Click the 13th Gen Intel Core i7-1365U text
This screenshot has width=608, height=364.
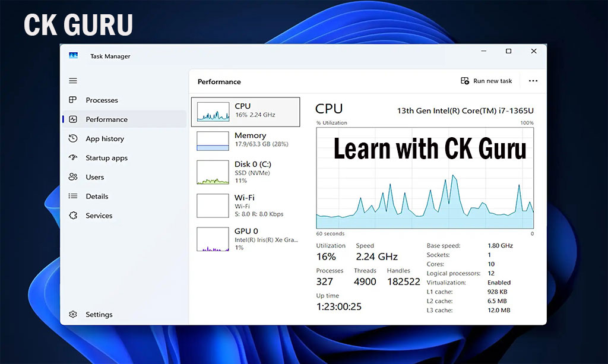pos(465,110)
